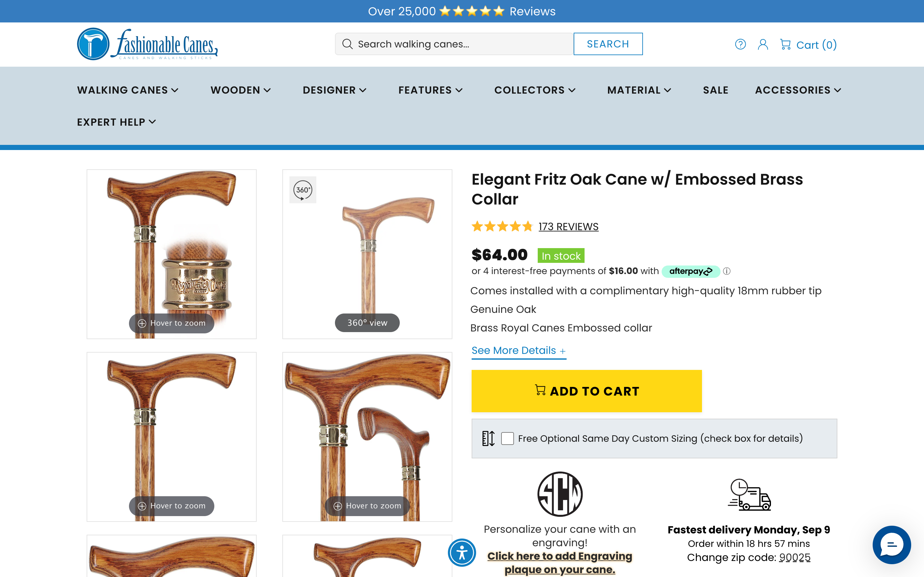Image resolution: width=924 pixels, height=577 pixels.
Task: Enable Free Optional Same Day Custom Sizing
Action: 508,439
